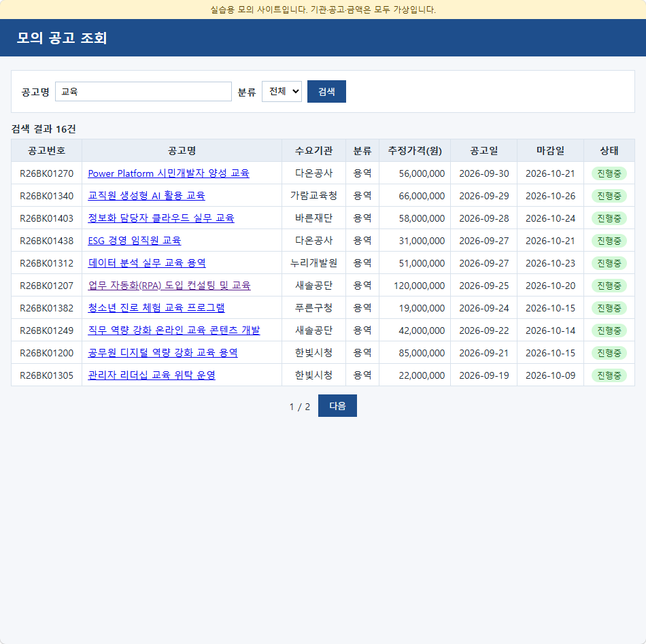
Task: Open 정보화 담당자 클라우드 실무 교육 link
Action: [161, 218]
